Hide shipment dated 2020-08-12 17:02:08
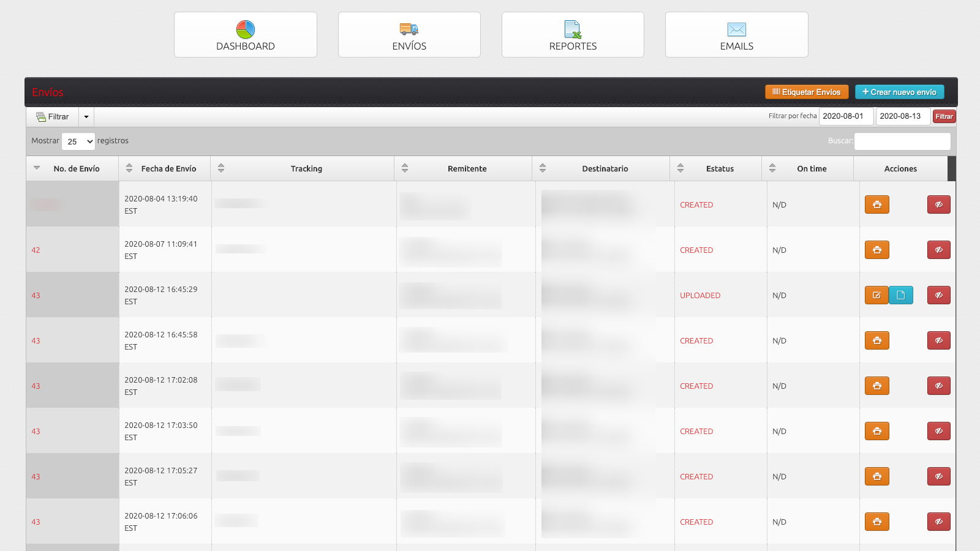 point(939,386)
